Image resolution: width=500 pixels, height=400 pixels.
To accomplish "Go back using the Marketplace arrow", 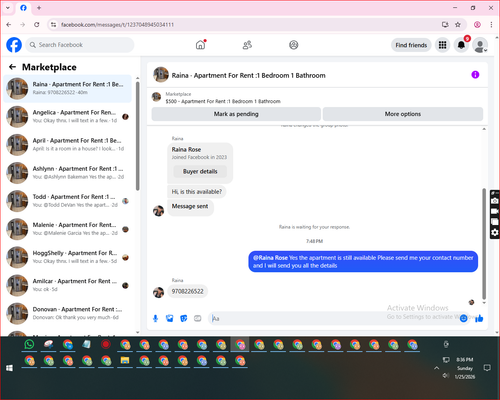I will pos(12,67).
